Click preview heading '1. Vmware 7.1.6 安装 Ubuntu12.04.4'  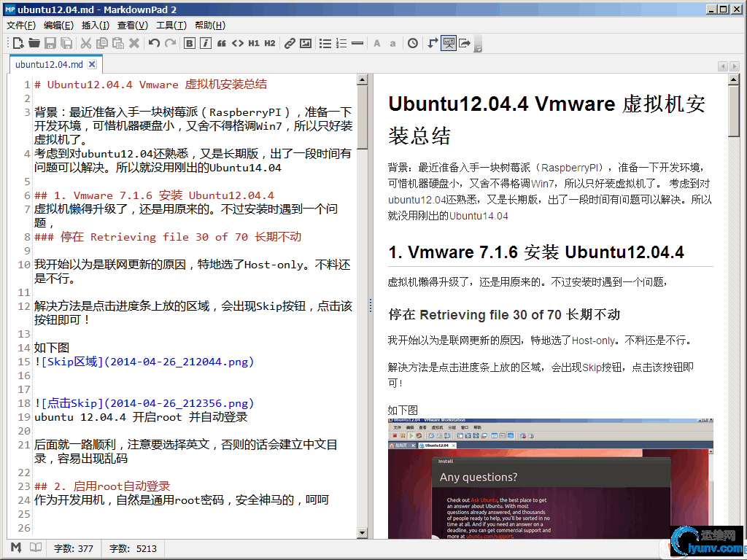point(536,252)
